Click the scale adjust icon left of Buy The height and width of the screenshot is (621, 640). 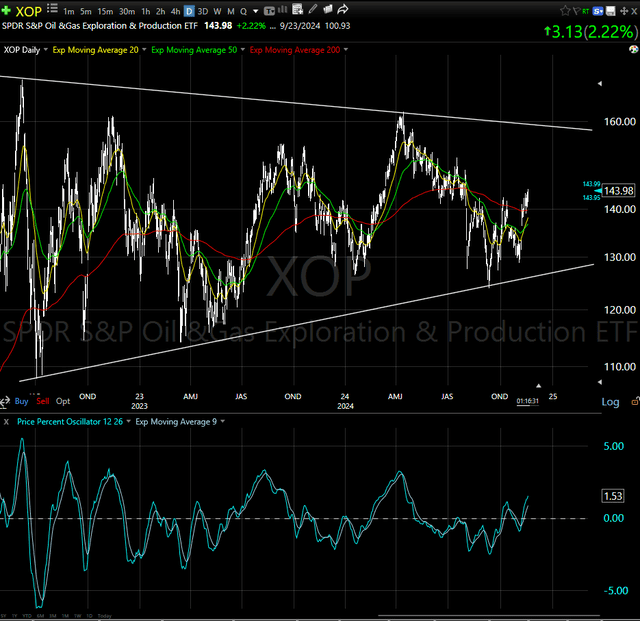pyautogui.click(x=5, y=402)
